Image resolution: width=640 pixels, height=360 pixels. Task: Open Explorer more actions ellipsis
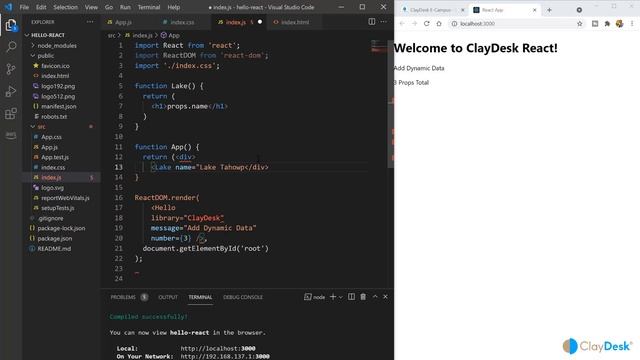[x=90, y=22]
